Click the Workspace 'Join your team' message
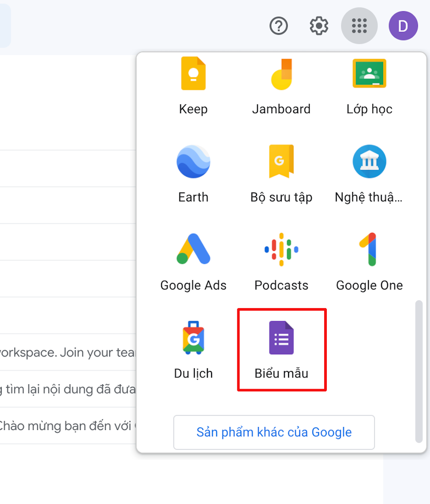430x504 pixels. point(64,352)
